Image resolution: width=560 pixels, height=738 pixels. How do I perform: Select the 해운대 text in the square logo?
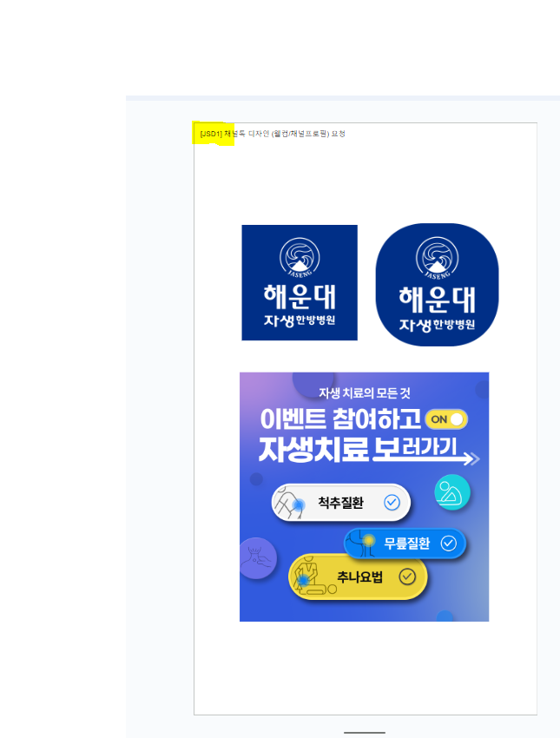click(x=300, y=297)
